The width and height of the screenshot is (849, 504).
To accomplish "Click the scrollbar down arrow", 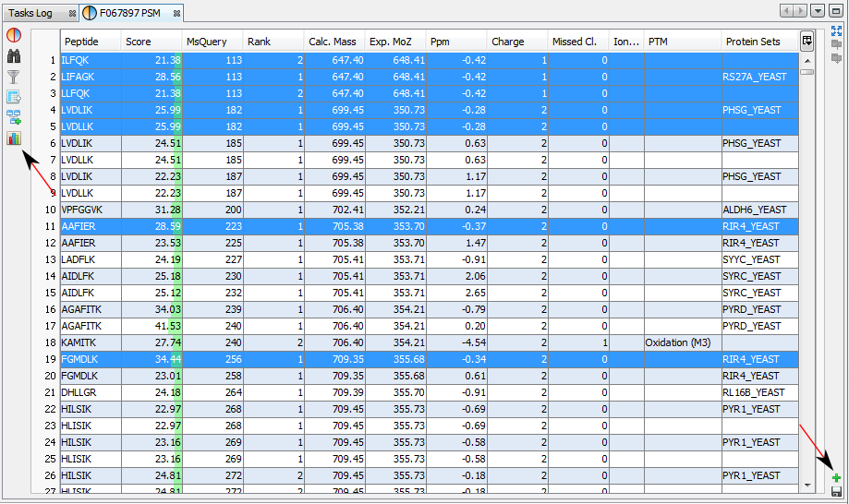I will click(x=807, y=485).
